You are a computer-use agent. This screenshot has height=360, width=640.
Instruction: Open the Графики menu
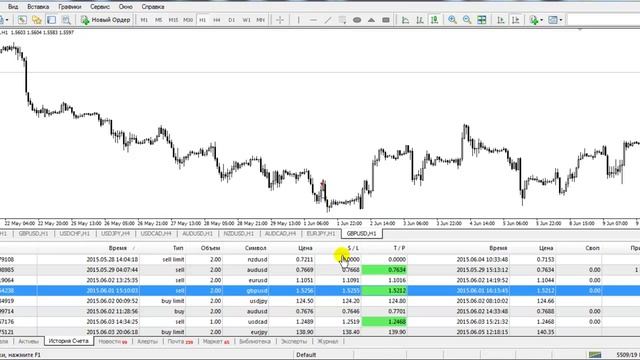point(70,7)
